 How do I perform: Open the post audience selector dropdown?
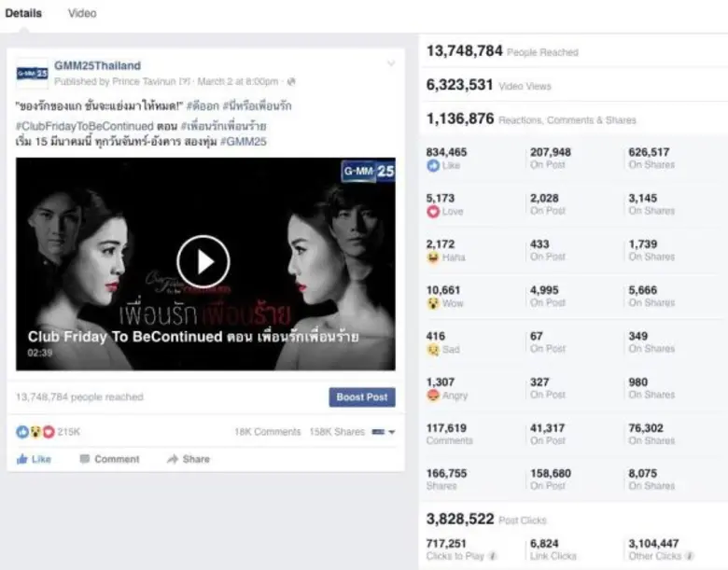(384, 432)
